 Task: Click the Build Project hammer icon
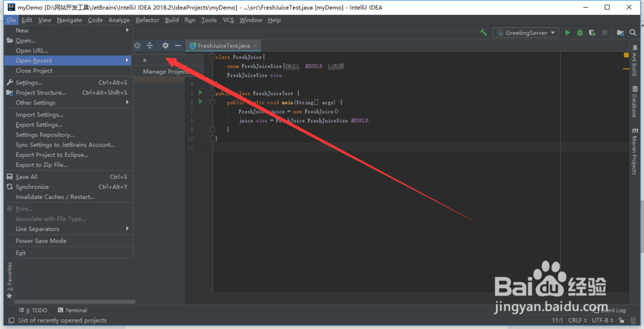tap(484, 33)
